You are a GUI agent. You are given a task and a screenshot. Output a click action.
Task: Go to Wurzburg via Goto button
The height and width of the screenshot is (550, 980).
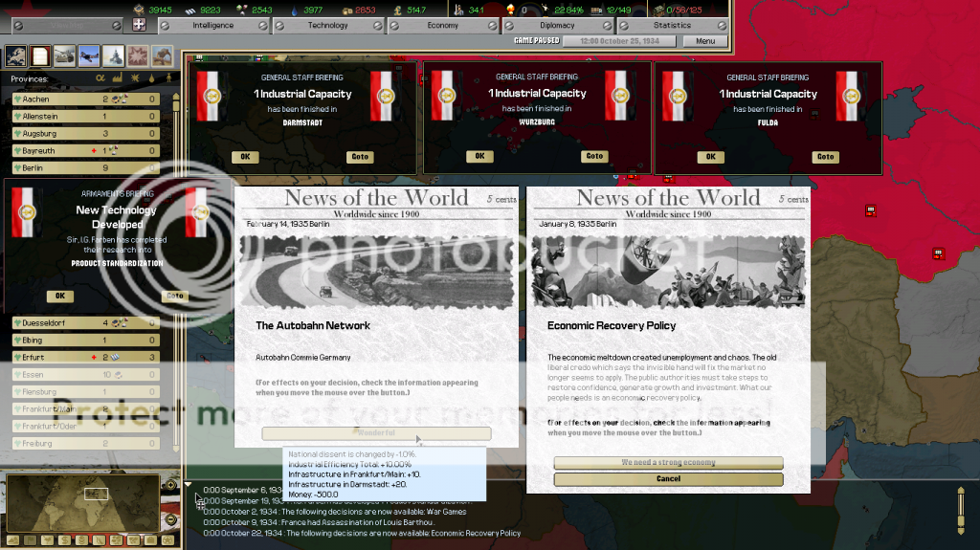click(594, 156)
